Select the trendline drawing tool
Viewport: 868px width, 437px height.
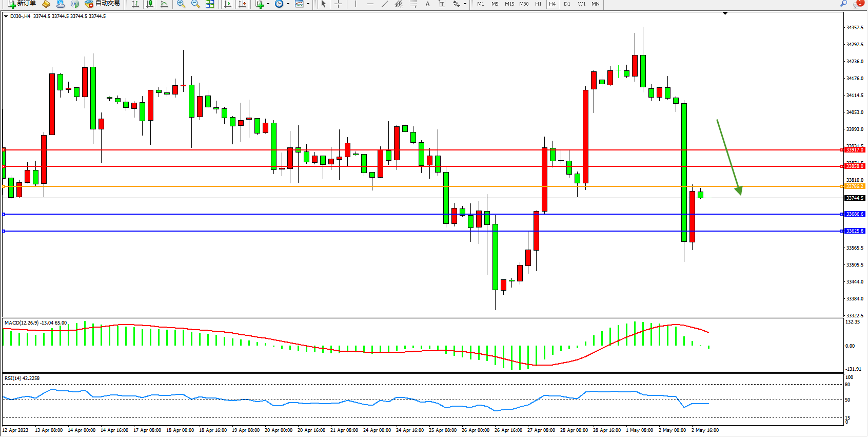pos(385,4)
